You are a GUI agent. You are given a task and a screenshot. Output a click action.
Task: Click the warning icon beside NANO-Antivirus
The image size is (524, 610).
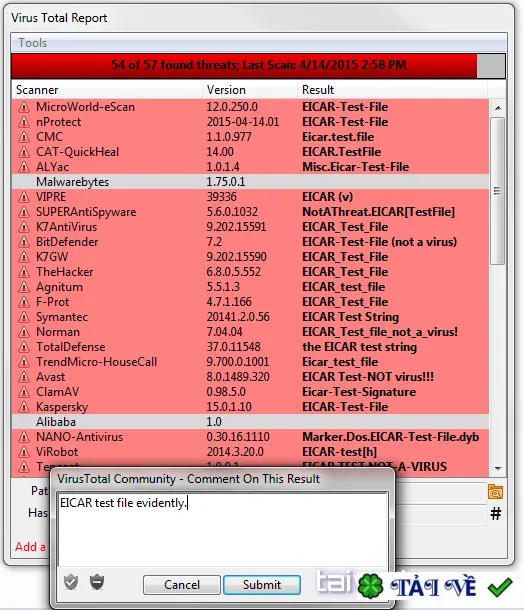coord(24,437)
